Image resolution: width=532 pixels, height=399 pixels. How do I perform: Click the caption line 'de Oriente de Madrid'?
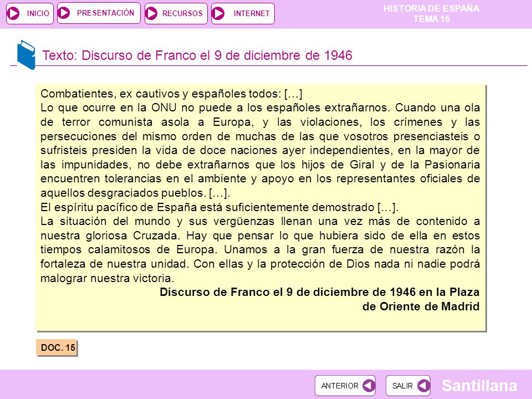421,306
